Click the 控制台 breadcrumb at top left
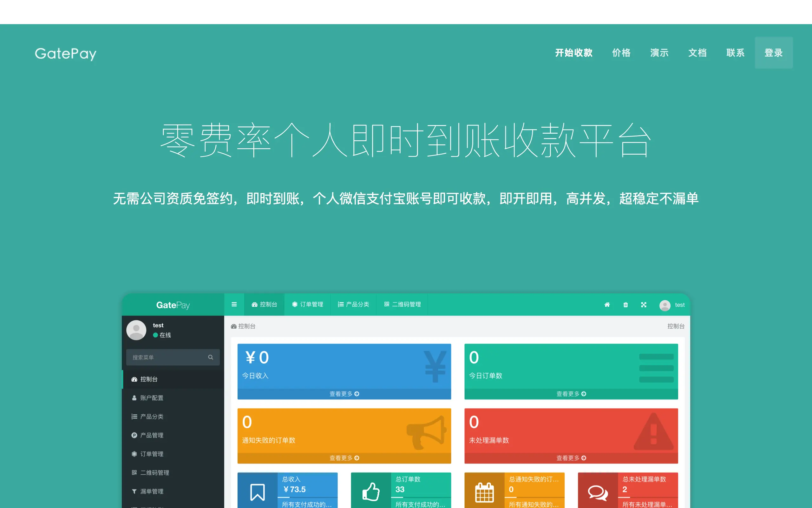Viewport: 812px width, 508px height. pyautogui.click(x=243, y=326)
